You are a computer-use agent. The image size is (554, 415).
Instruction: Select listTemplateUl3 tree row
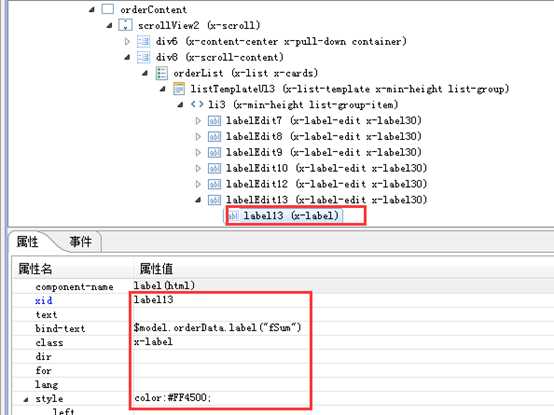pyautogui.click(x=350, y=89)
